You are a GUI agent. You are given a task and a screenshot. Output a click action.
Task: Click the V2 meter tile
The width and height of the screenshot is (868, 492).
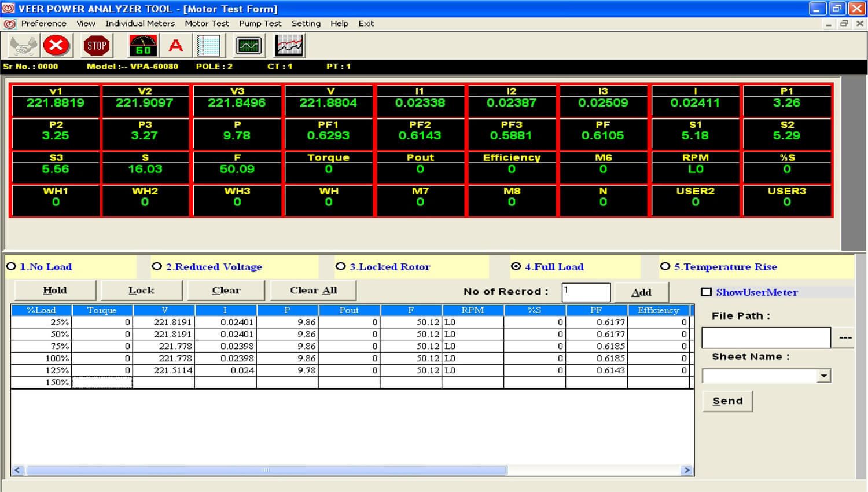145,100
